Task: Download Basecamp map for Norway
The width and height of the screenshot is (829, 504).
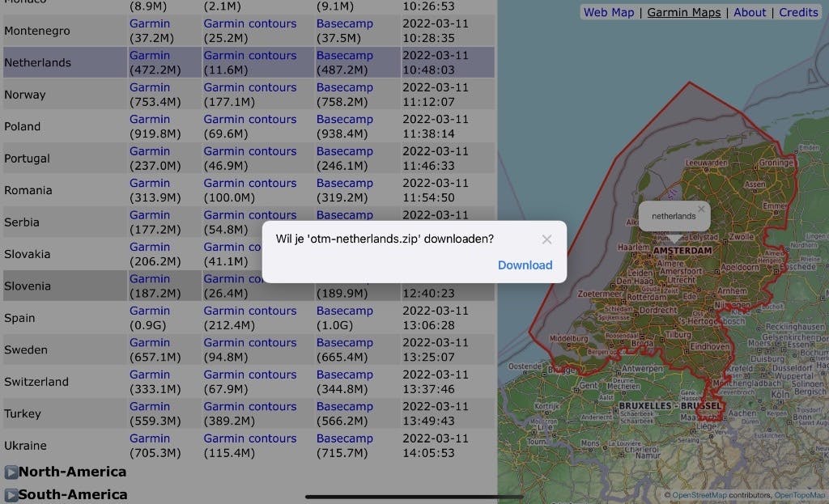Action: pos(345,87)
